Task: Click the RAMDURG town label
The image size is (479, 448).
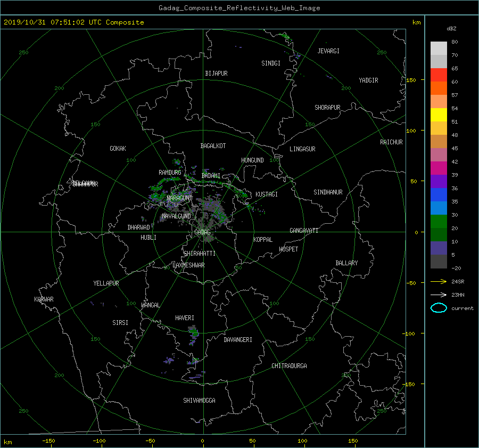Action: click(x=170, y=173)
